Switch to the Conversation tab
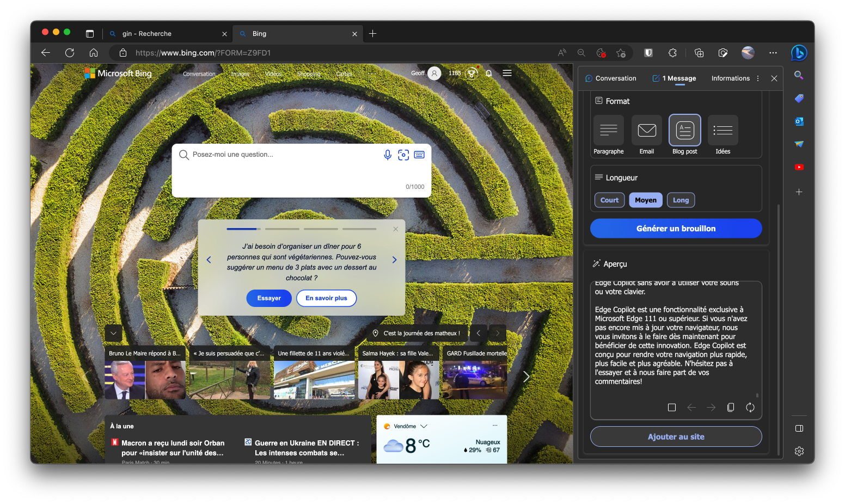The width and height of the screenshot is (845, 504). (610, 78)
